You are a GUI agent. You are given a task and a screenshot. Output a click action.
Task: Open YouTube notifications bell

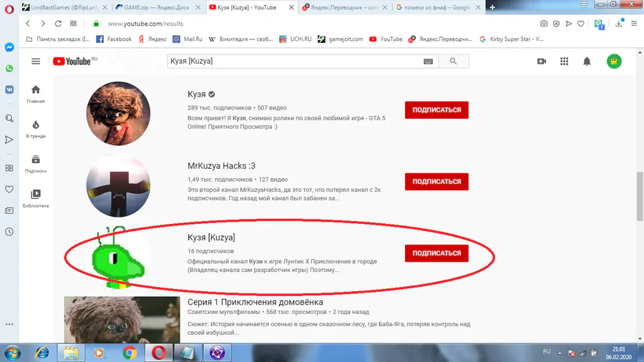tap(587, 61)
